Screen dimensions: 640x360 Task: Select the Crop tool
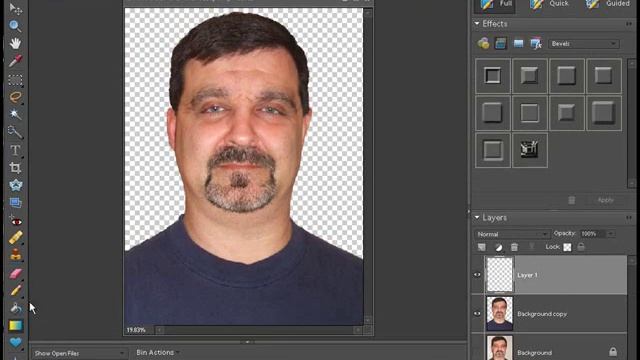(x=16, y=168)
